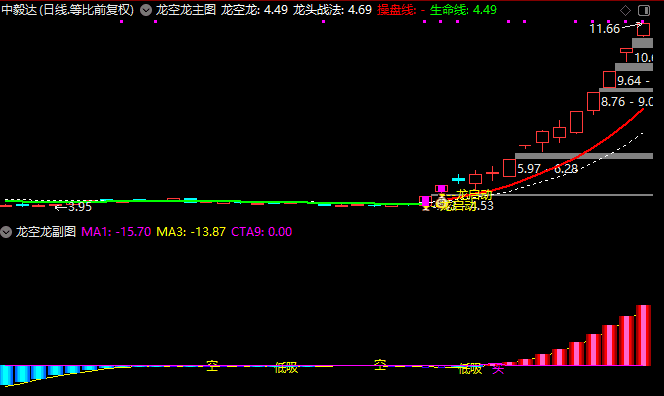Select the MA1 value label in sub-chart
The image size is (664, 396).
tap(116, 232)
